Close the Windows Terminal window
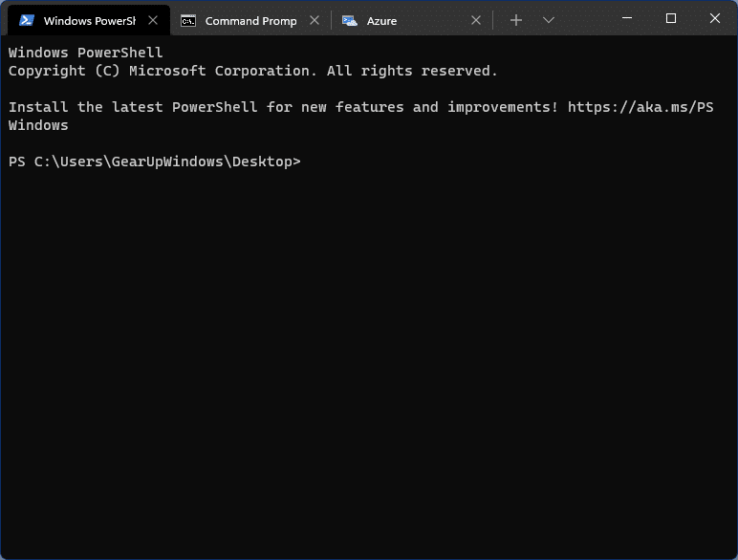The image size is (738, 560). (x=714, y=18)
